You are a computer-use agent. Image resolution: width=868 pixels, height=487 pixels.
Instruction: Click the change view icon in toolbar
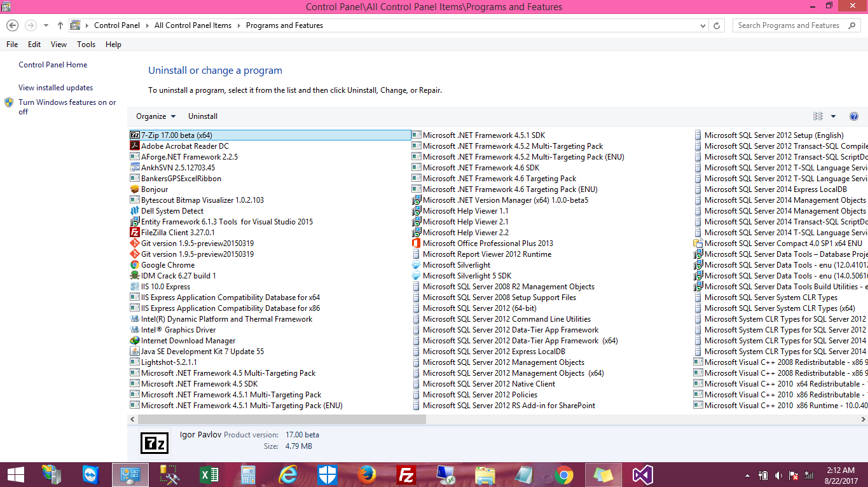[818, 116]
